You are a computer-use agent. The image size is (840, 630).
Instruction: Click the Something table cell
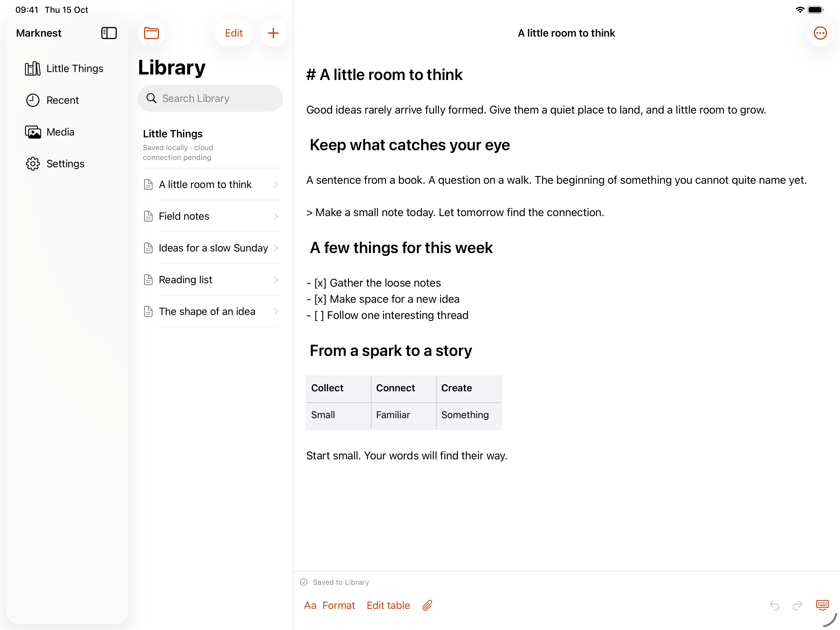pyautogui.click(x=469, y=416)
